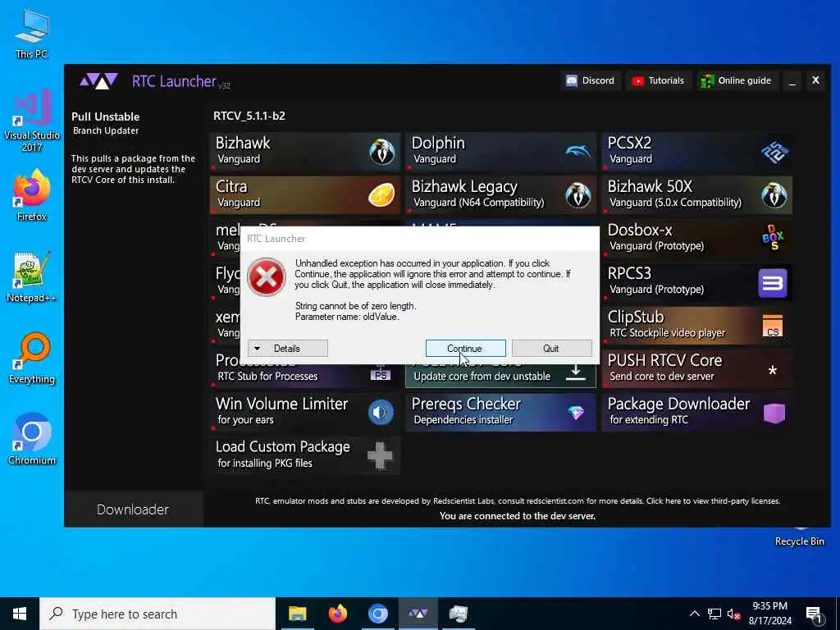Click Continue in the error dialog
This screenshot has width=840, height=630.
pos(465,348)
